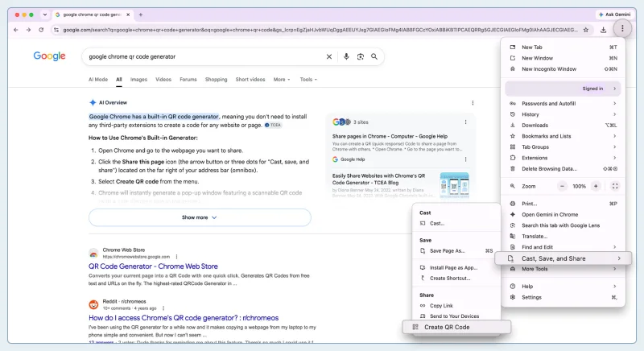Image resolution: width=644 pixels, height=351 pixels.
Task: Enter full screen from the Zoom row
Action: [x=615, y=186]
